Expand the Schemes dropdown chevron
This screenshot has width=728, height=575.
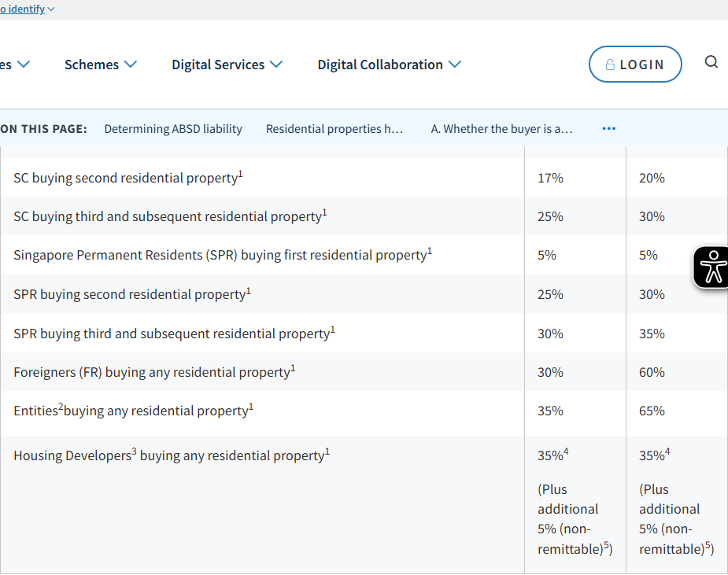click(131, 64)
